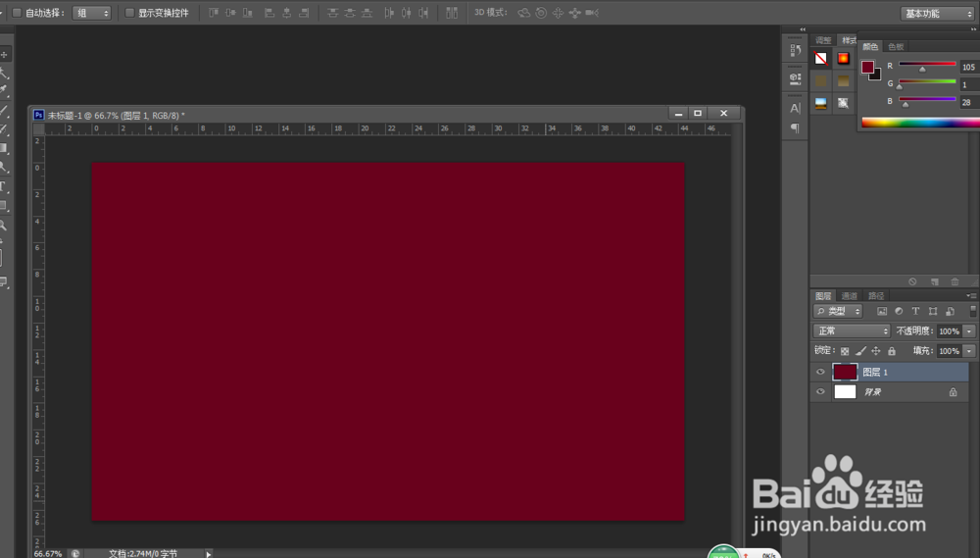The width and height of the screenshot is (980, 558).
Task: Click the R value field showing 105
Action: (x=969, y=67)
